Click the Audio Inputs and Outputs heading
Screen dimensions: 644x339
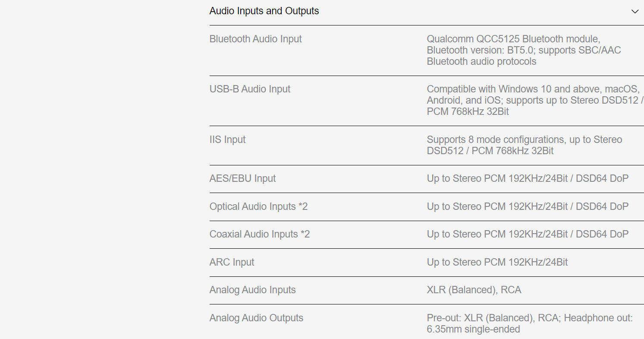coord(264,11)
